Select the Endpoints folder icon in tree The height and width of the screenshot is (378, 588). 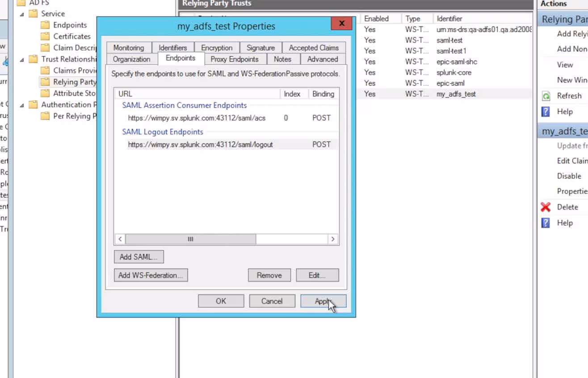[45, 25]
